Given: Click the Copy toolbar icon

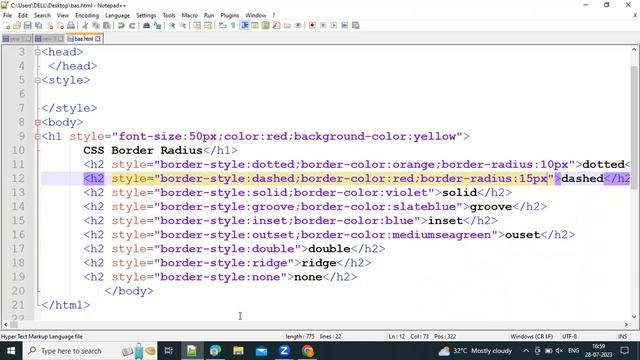Looking at the screenshot, I should pos(96,25).
